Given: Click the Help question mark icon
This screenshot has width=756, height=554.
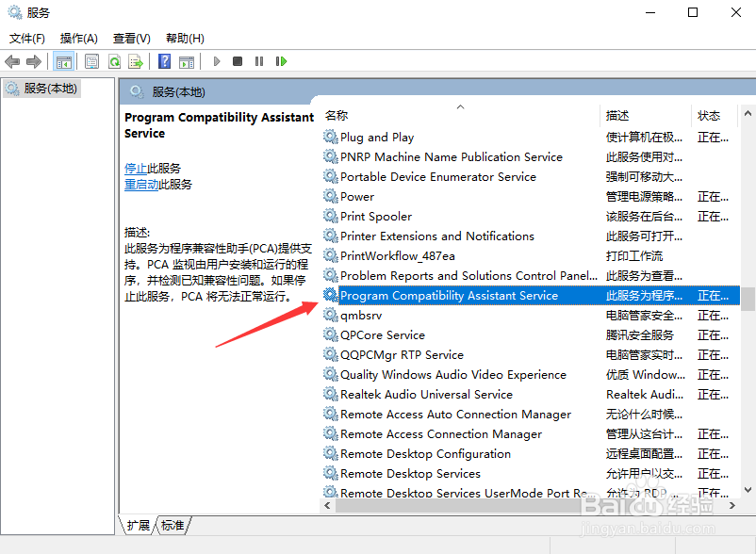Looking at the screenshot, I should point(163,61).
